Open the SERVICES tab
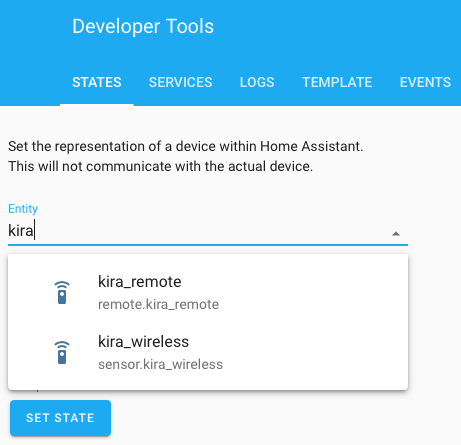 (x=180, y=82)
